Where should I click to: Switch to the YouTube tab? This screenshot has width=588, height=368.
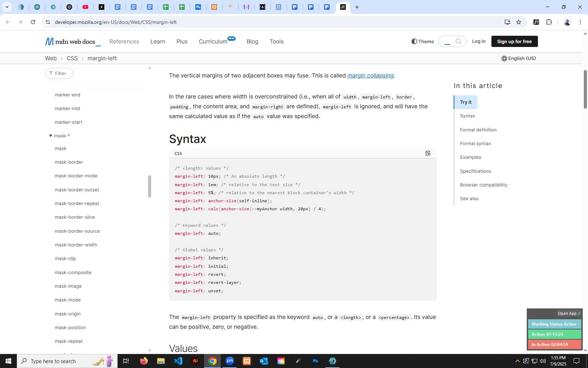point(85,7)
